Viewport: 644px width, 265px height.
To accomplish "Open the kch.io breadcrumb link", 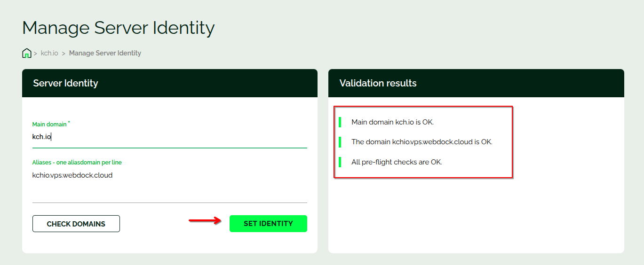I will point(49,53).
